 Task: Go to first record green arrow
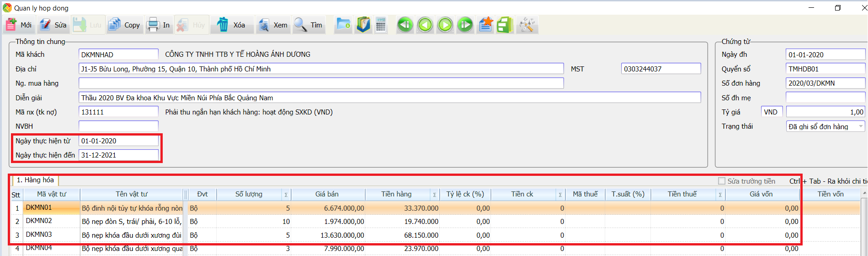[405, 25]
